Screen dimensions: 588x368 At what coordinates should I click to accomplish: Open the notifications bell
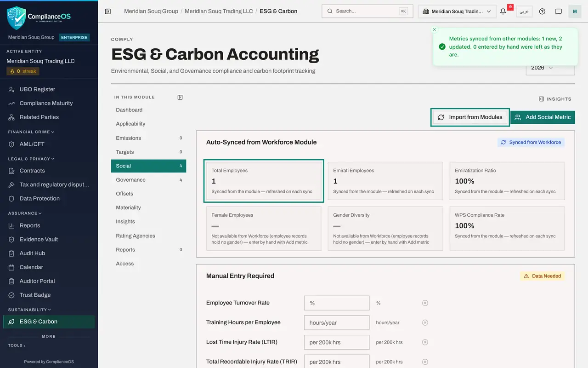coord(503,11)
